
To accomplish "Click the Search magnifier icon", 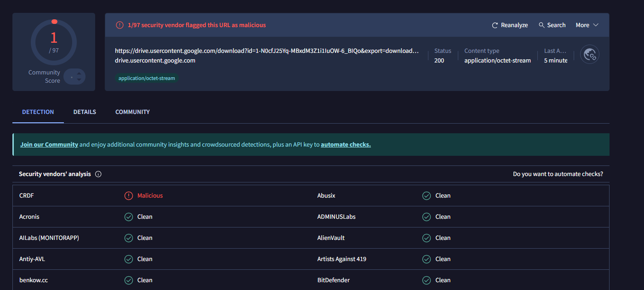I will [541, 25].
